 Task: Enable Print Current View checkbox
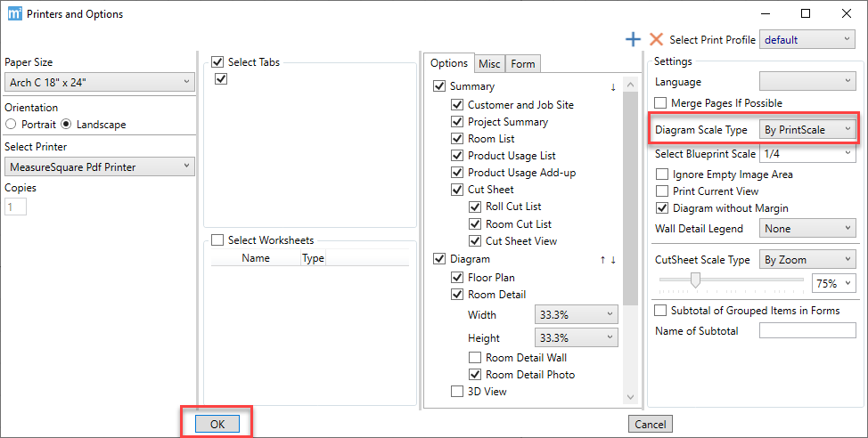[662, 191]
